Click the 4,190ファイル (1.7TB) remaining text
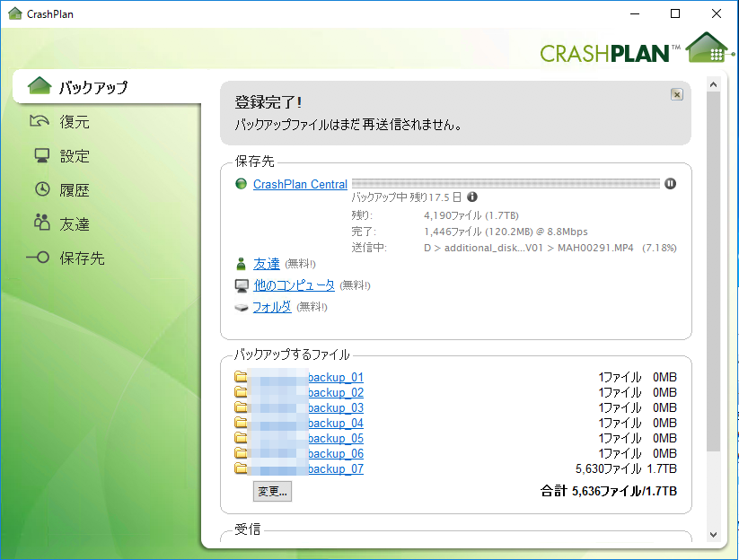Viewport: 739px width, 560px height. [471, 215]
